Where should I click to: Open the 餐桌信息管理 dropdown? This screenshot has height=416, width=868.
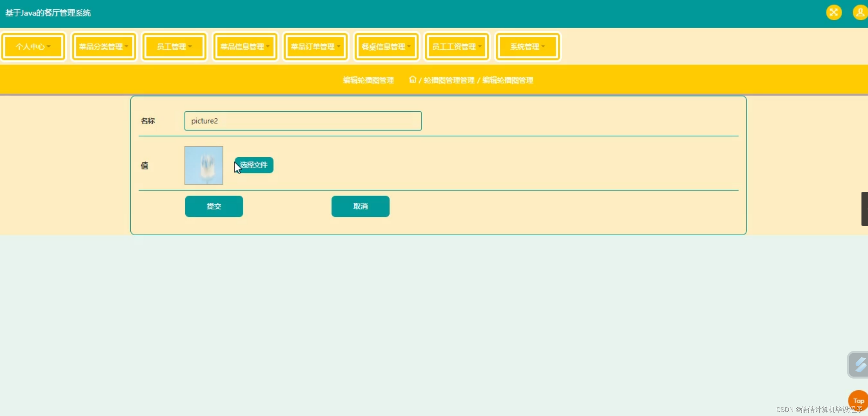(x=386, y=47)
